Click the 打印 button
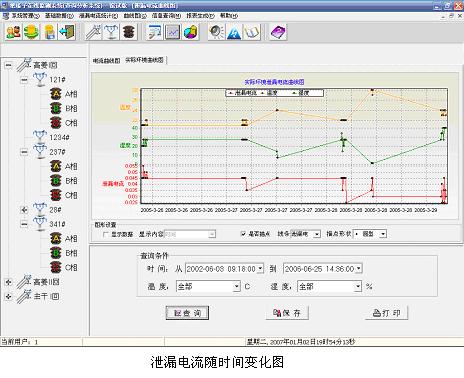Viewport: 464px width, 378px height. pyautogui.click(x=386, y=313)
